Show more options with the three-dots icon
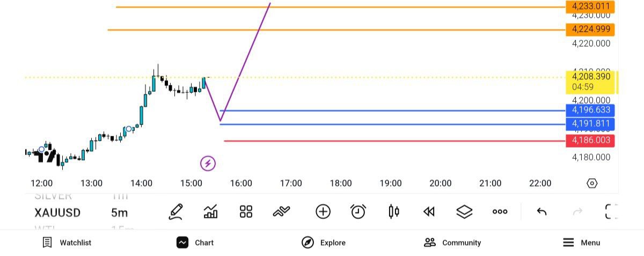The image size is (644, 256). pos(500,212)
